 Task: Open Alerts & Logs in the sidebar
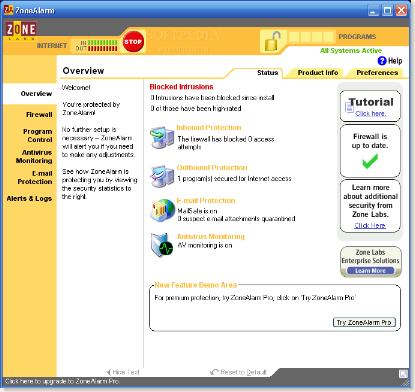pyautogui.click(x=29, y=199)
